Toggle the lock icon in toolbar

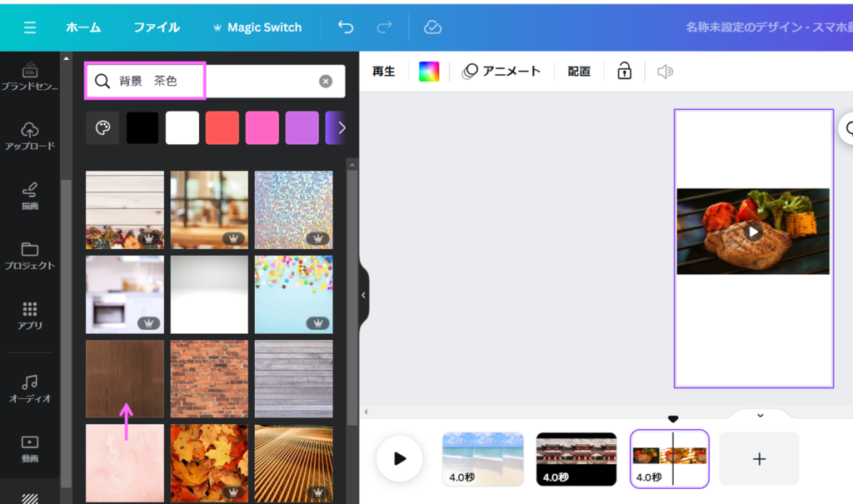(624, 72)
